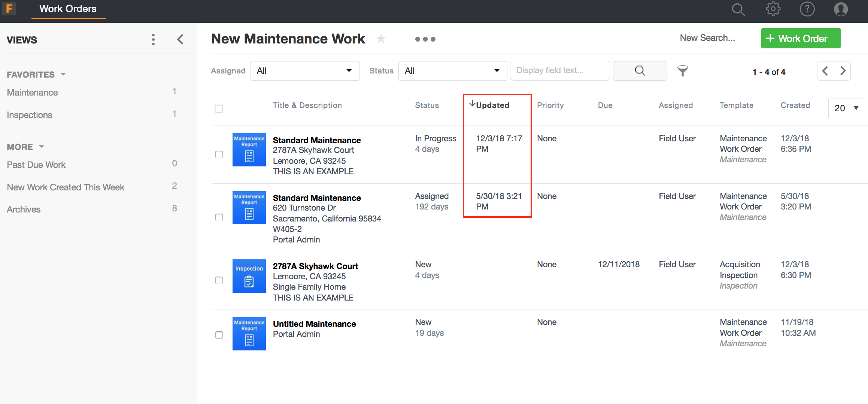
Task: Check the Untitled Maintenance work order
Action: pyautogui.click(x=219, y=335)
